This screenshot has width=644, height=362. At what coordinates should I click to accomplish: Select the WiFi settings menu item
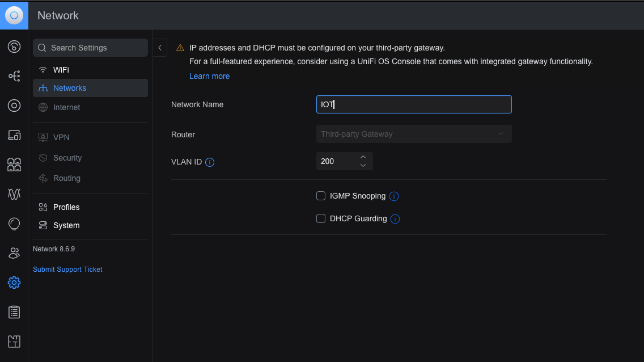tap(90, 70)
